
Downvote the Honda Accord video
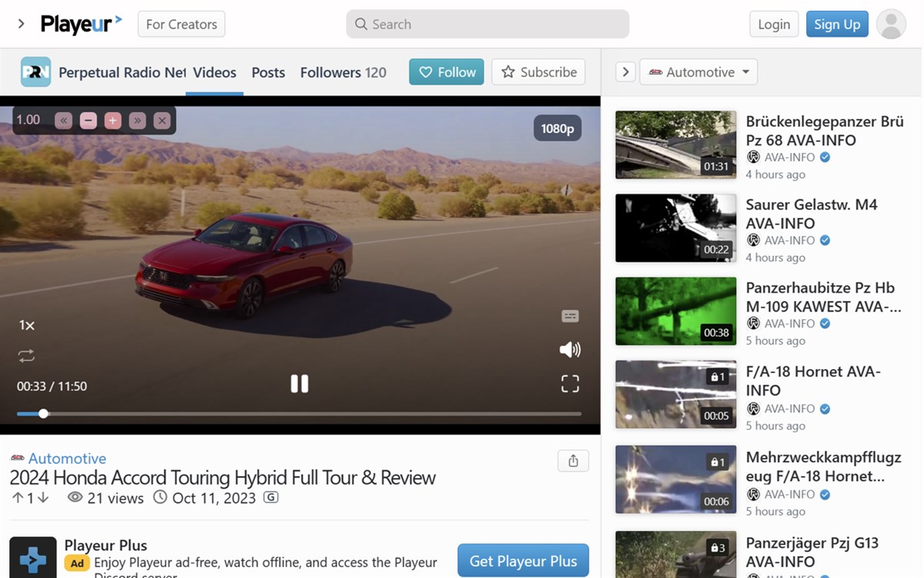coord(43,498)
